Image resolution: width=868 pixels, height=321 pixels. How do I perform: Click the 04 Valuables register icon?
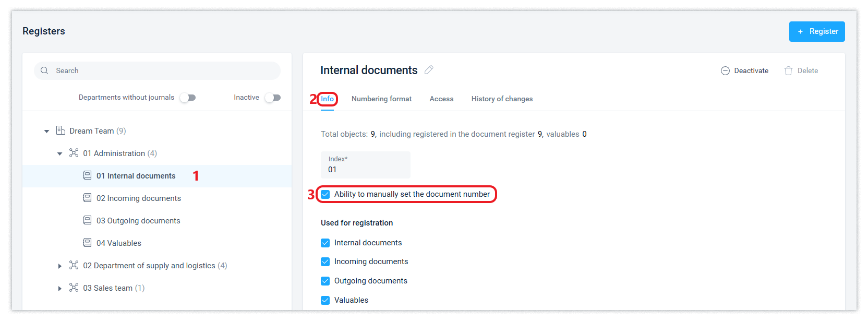pos(88,243)
